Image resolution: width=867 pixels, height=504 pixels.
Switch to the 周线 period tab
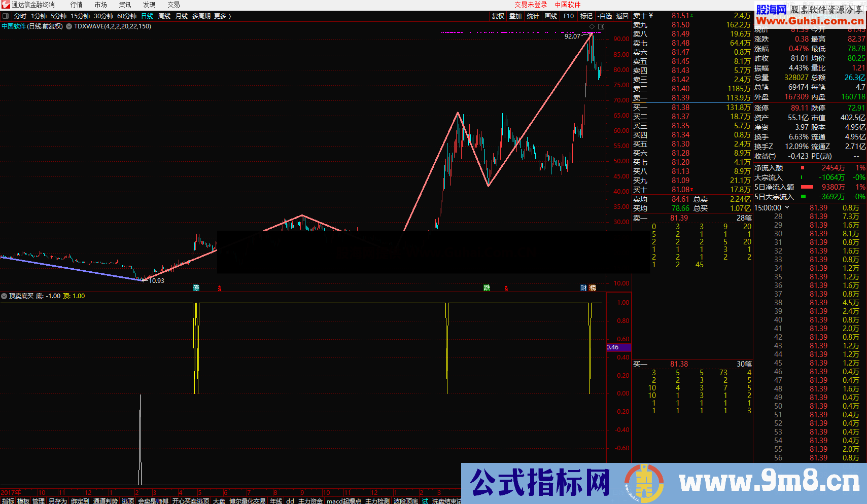coord(164,16)
